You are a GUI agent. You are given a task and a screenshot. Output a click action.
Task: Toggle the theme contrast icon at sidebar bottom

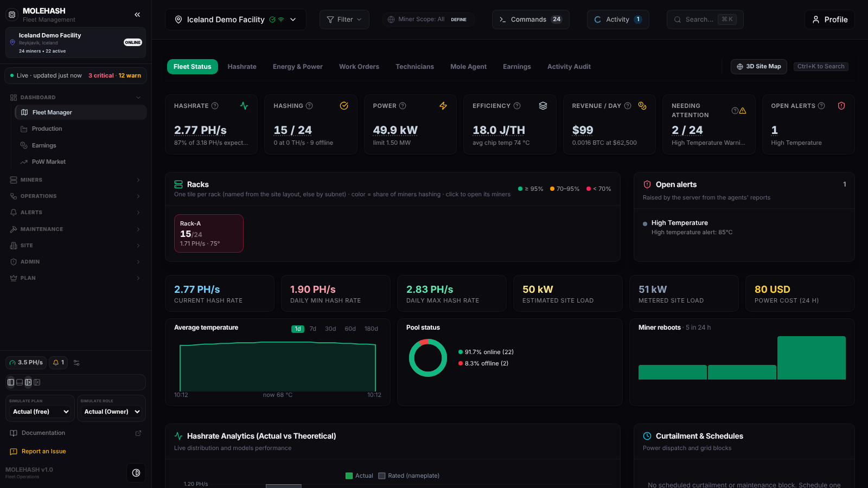[136, 473]
